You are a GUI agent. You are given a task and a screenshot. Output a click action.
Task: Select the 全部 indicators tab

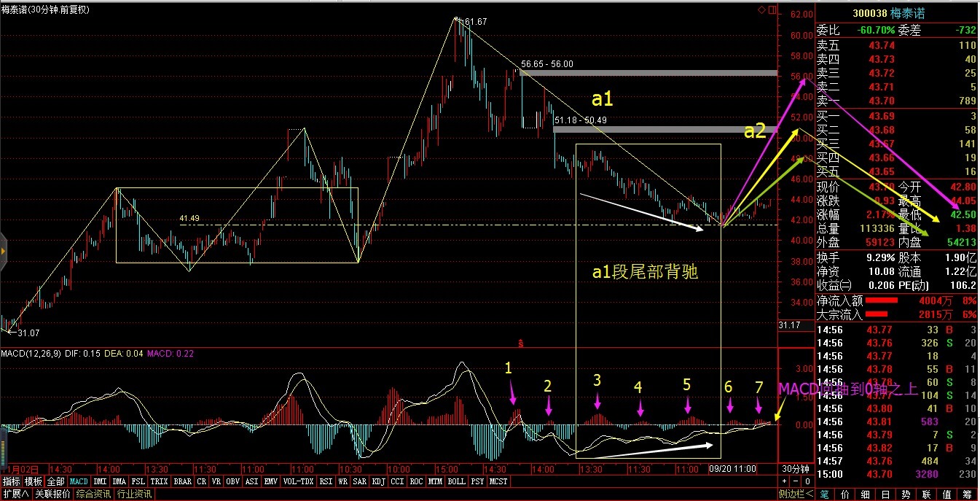(55, 481)
